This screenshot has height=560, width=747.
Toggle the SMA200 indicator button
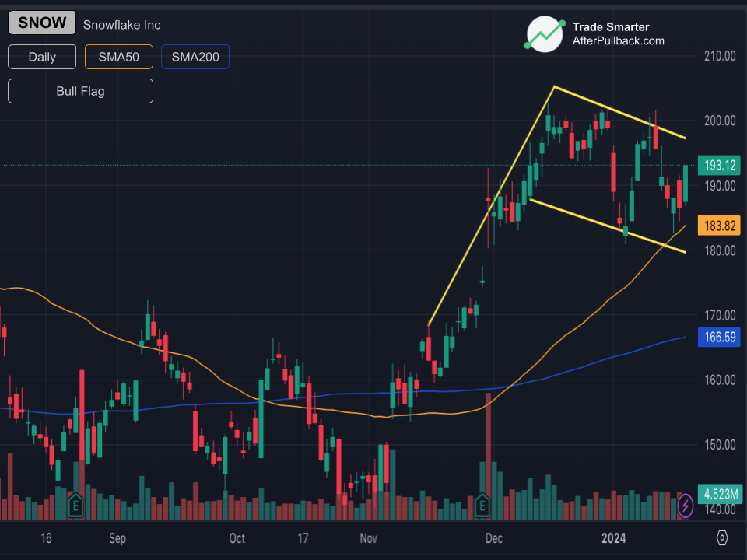(x=195, y=57)
